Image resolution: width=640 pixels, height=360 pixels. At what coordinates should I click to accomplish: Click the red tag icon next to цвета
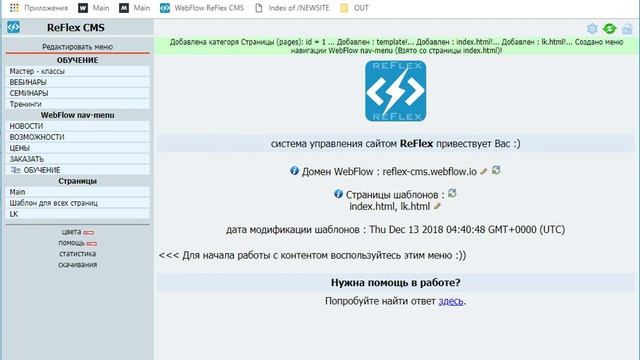click(x=89, y=233)
